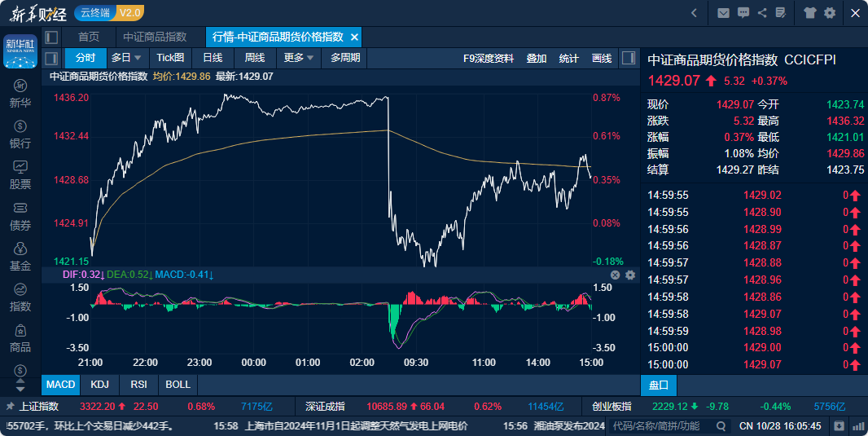
Task: Close the MACD indicator sub-panel
Action: [616, 275]
